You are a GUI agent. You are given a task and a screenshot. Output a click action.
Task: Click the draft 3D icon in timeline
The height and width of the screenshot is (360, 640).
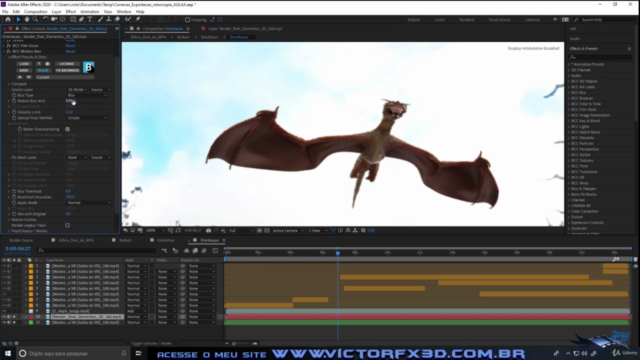176,251
